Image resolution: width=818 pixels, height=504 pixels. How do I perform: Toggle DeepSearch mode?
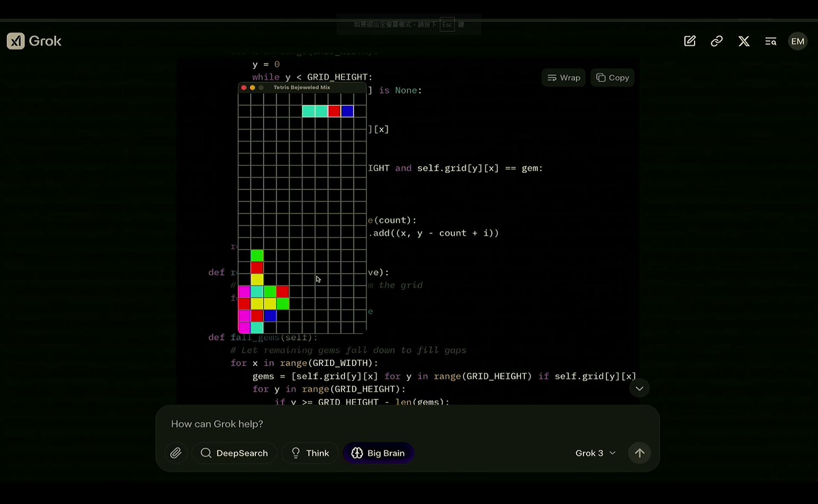(x=234, y=453)
